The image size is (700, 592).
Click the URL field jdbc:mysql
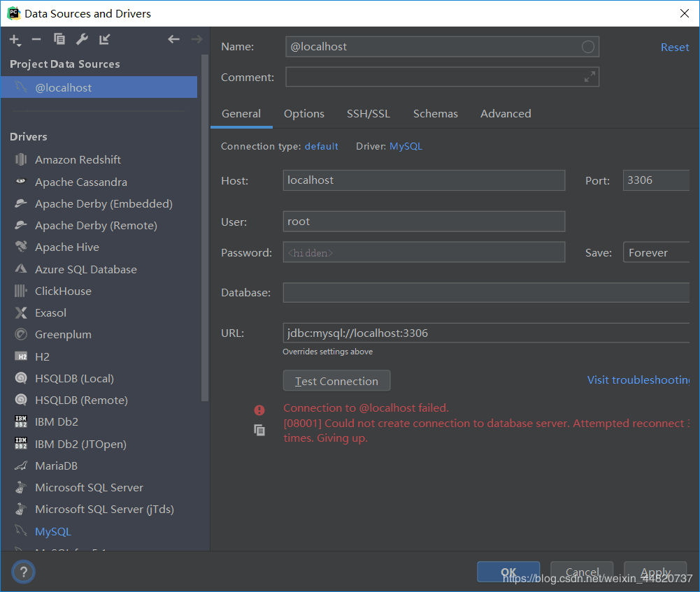tap(486, 333)
